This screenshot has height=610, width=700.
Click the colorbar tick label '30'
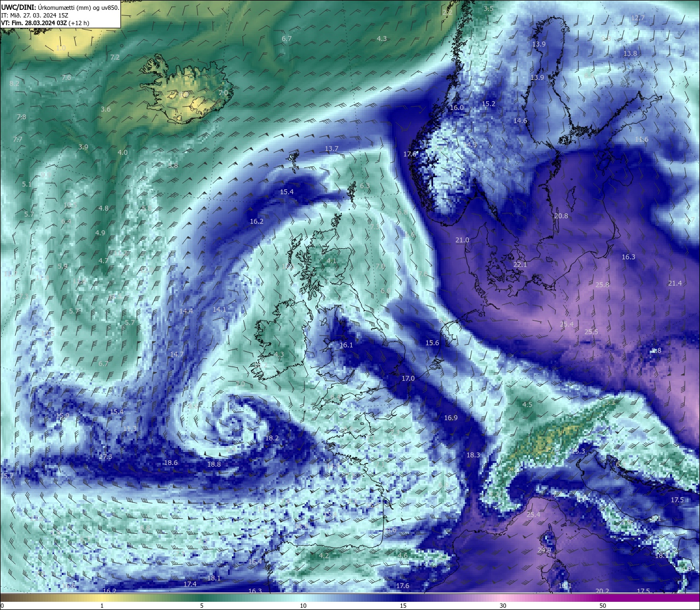point(503,606)
